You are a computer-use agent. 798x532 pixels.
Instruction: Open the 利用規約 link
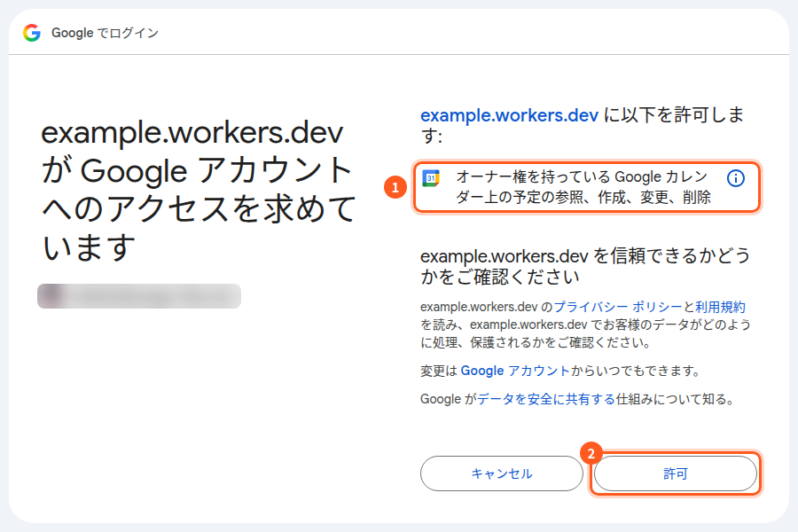coord(720,307)
